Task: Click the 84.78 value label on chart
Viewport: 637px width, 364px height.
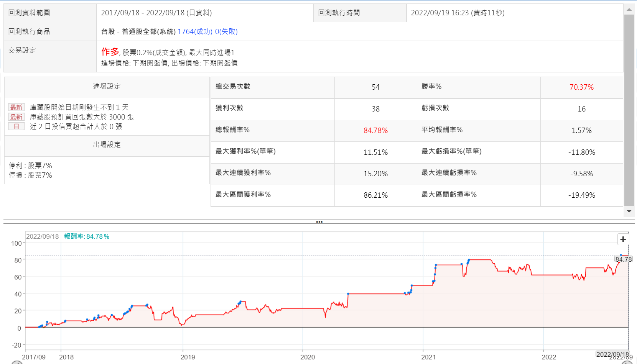Action: click(623, 259)
